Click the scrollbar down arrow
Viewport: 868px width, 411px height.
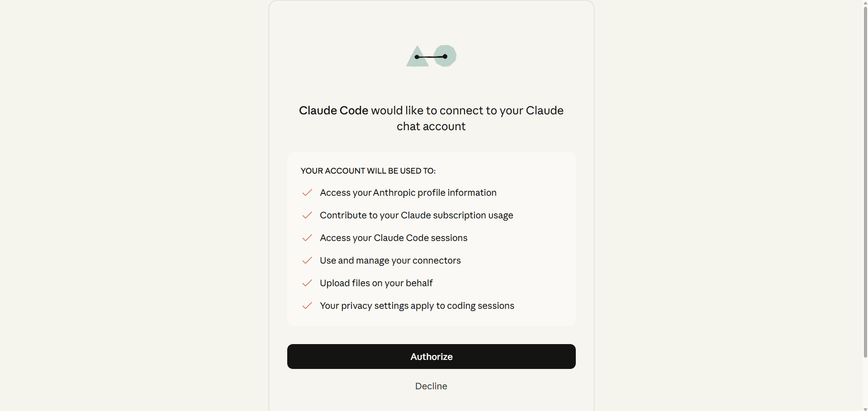[864, 408]
